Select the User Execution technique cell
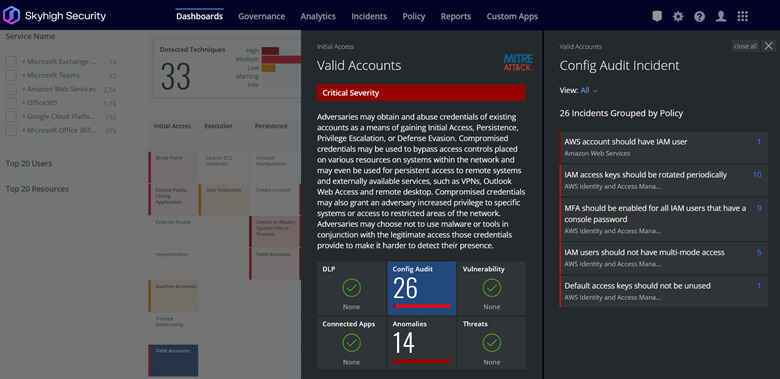 point(223,199)
